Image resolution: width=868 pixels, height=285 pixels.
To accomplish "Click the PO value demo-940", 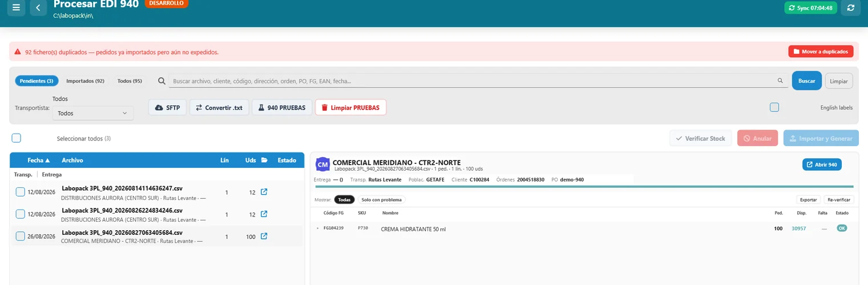I will point(572,179).
